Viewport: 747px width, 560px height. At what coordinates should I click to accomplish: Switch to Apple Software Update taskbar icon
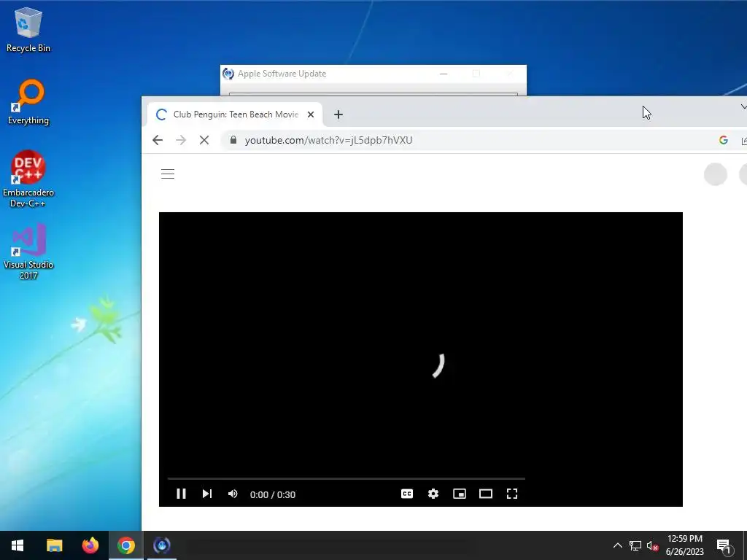[x=162, y=545]
